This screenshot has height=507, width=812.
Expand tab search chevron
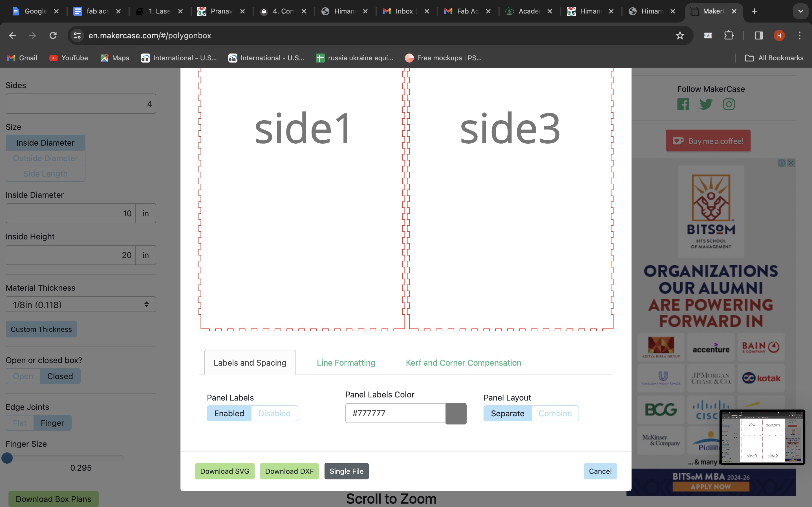pyautogui.click(x=800, y=11)
